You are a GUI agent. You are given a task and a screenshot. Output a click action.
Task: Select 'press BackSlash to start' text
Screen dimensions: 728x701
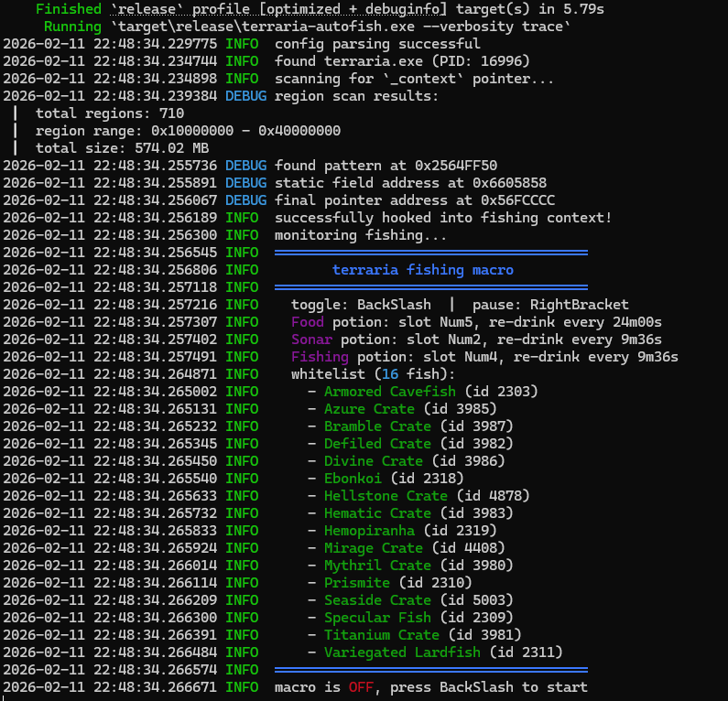pyautogui.click(x=488, y=687)
